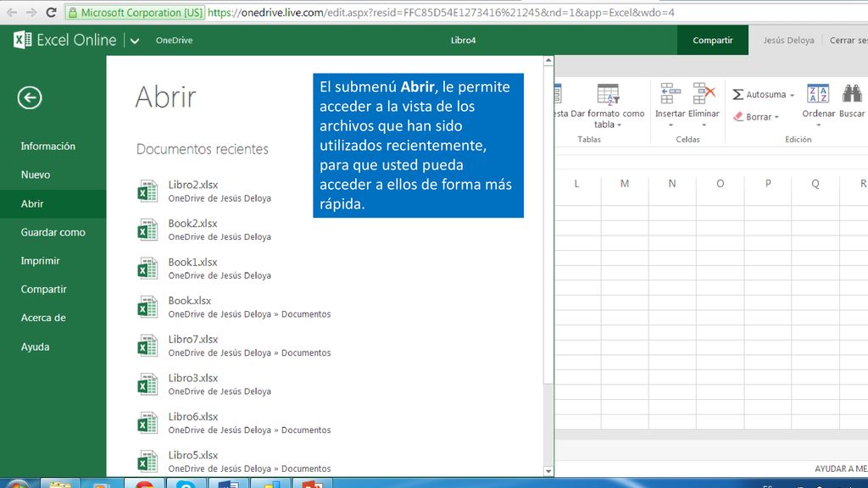
Task: Open recent file Book.xlsx
Action: [190, 301]
